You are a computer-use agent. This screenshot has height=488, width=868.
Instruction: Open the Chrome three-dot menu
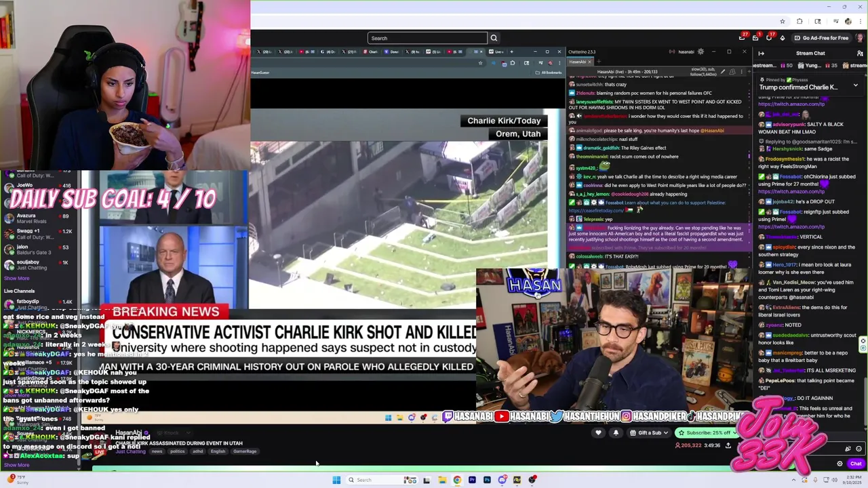(861, 22)
